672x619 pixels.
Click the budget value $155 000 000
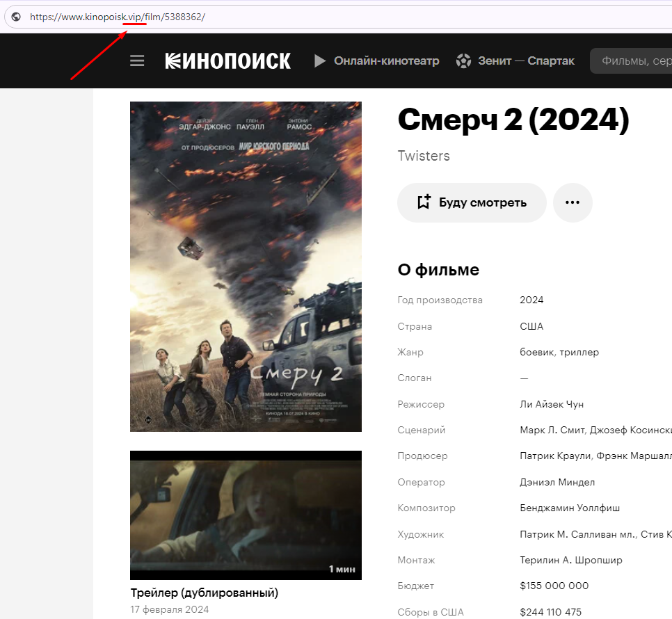coord(554,586)
